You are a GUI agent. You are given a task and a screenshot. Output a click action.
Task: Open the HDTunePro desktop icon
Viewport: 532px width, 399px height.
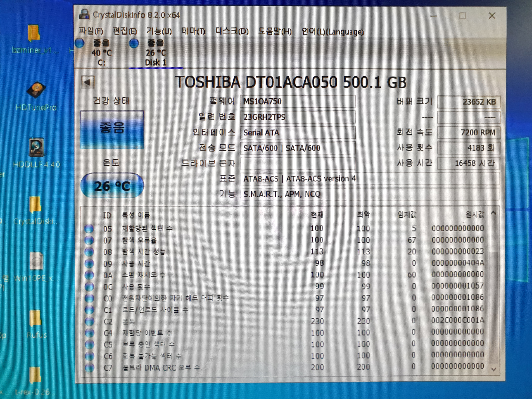click(x=36, y=96)
